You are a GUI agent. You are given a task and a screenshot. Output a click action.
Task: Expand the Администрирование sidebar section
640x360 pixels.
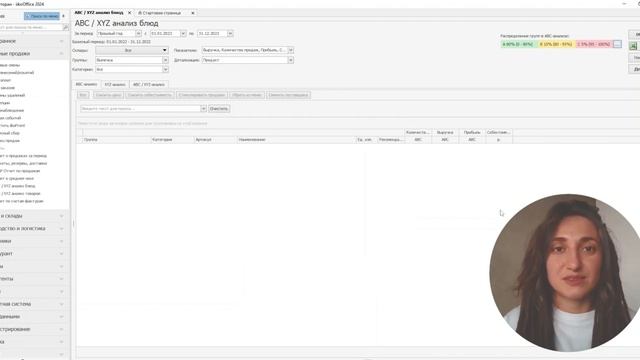click(33, 329)
